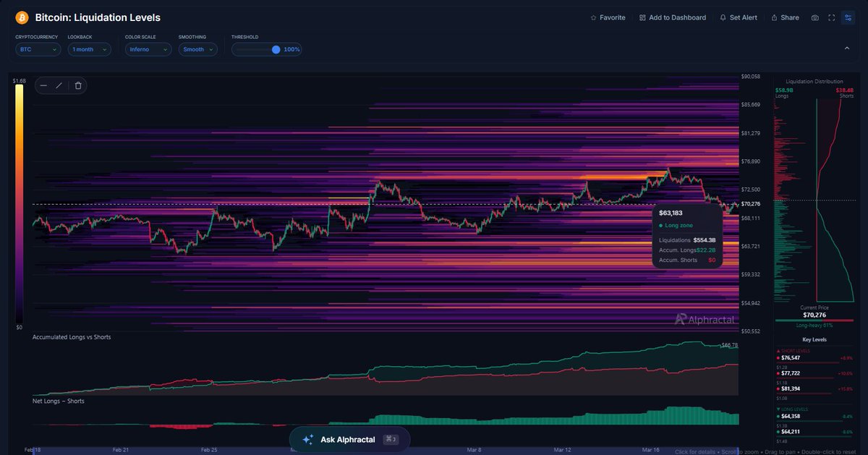This screenshot has width=868, height=455.
Task: Open the Smoothing dropdown
Action: click(198, 49)
